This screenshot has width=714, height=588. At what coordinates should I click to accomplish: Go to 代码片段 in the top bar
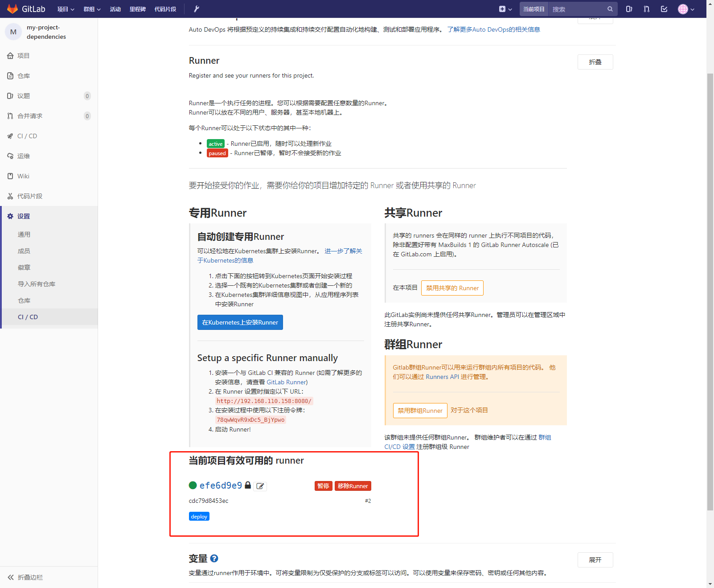click(x=165, y=9)
